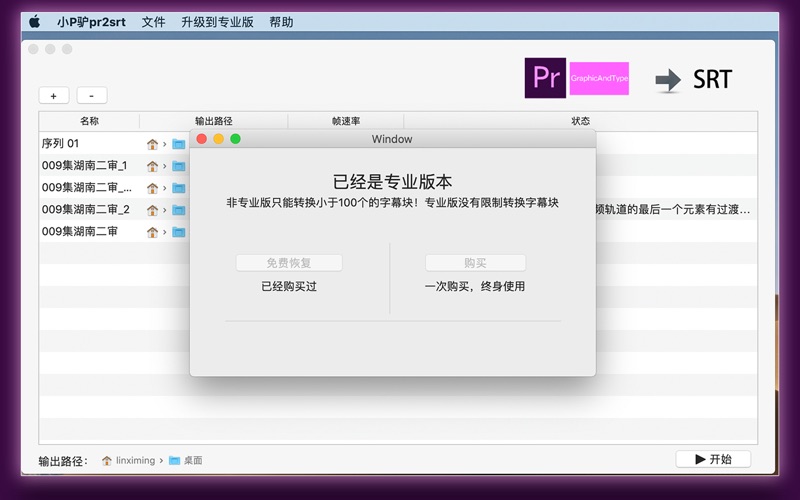Image resolution: width=800 pixels, height=500 pixels.
Task: Click the status text ending 元素有过渡…
Action: pos(673,209)
